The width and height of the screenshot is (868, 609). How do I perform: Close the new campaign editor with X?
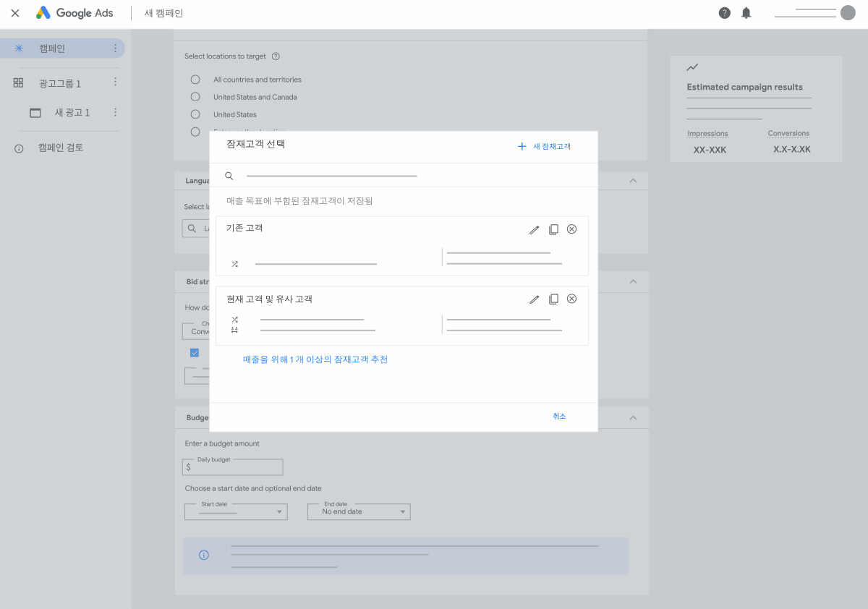15,13
